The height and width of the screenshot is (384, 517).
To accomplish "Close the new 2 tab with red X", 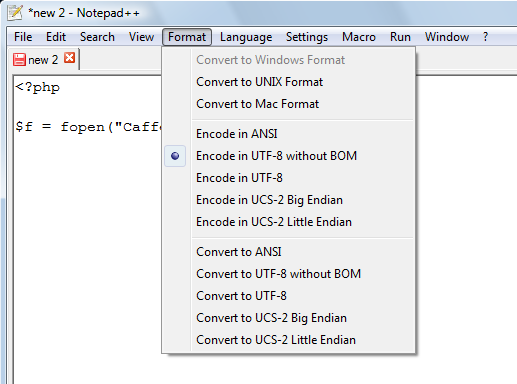I will click(x=70, y=58).
